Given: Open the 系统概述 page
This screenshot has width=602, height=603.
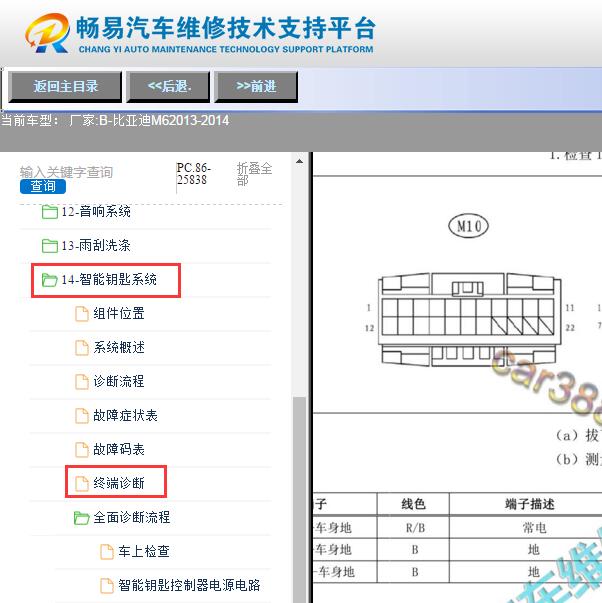Looking at the screenshot, I should [x=119, y=347].
